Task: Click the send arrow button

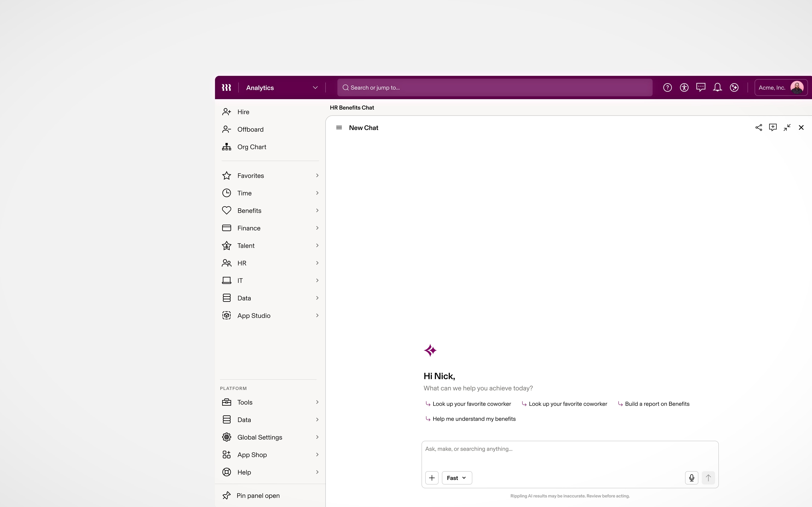Action: [708, 478]
